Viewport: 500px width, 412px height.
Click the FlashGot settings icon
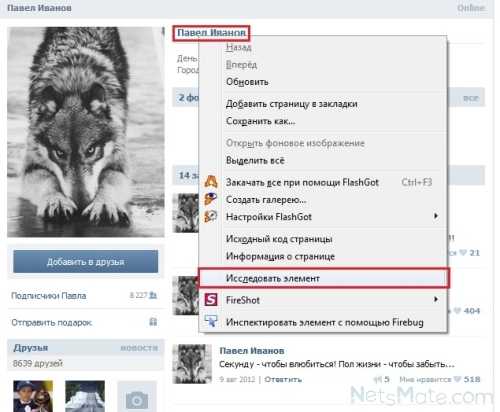tap(211, 217)
